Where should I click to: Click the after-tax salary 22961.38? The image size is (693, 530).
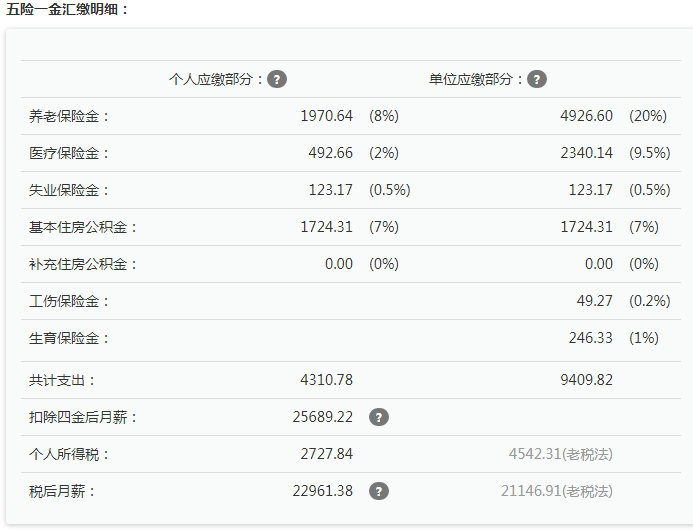pos(322,491)
